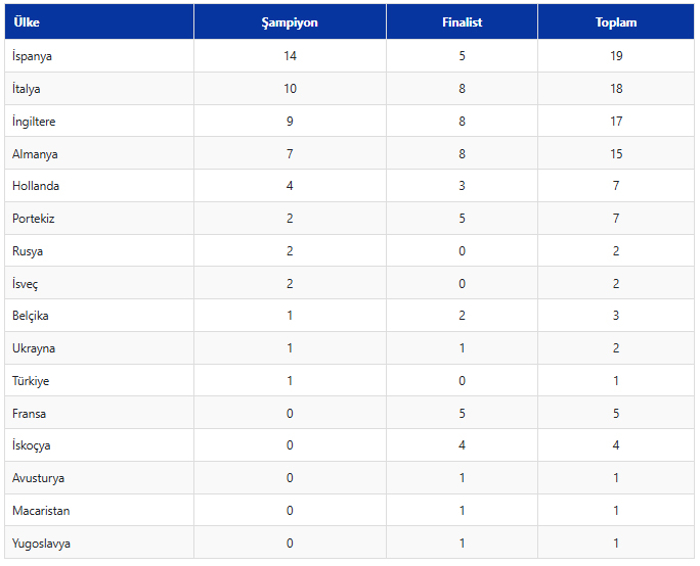Image resolution: width=700 pixels, height=566 pixels.
Task: Click the Avusturya row label
Action: click(x=38, y=478)
